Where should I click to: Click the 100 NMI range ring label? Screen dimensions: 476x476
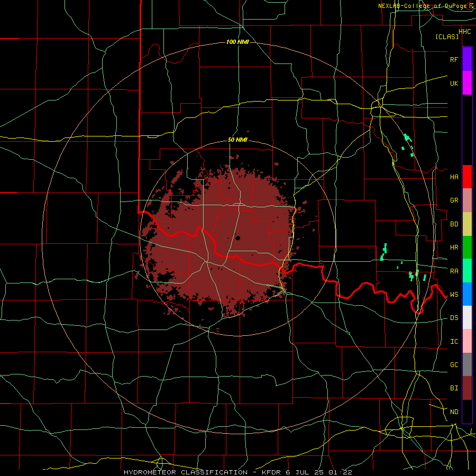click(x=237, y=42)
